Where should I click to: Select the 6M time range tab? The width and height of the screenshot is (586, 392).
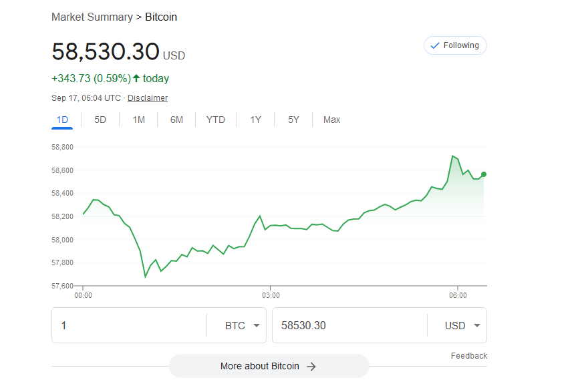click(x=177, y=120)
